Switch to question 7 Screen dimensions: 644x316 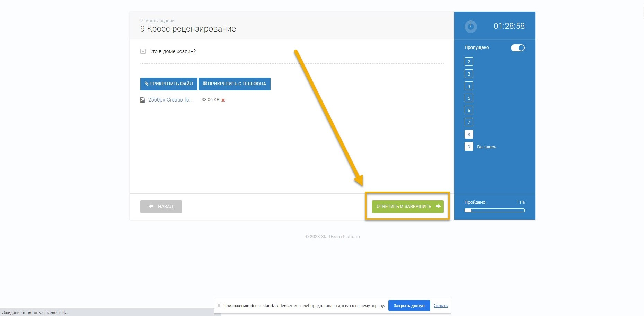(469, 122)
